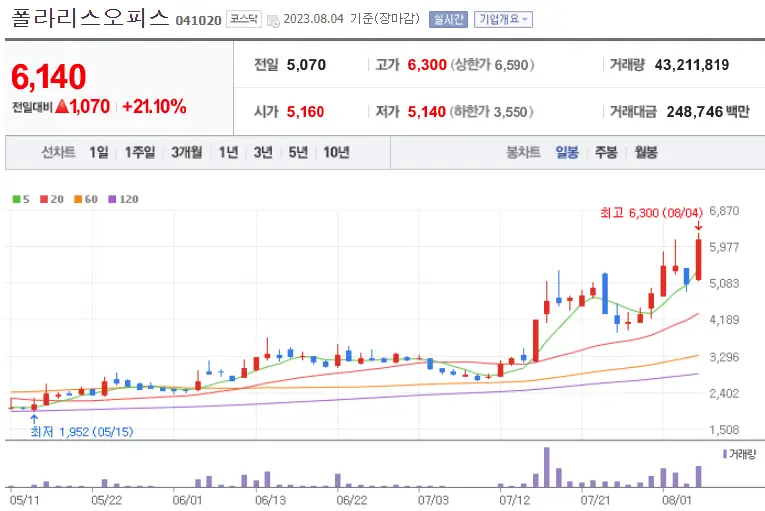
Task: Click the 최고 6,300 (08/04) high marker
Action: coord(651,213)
